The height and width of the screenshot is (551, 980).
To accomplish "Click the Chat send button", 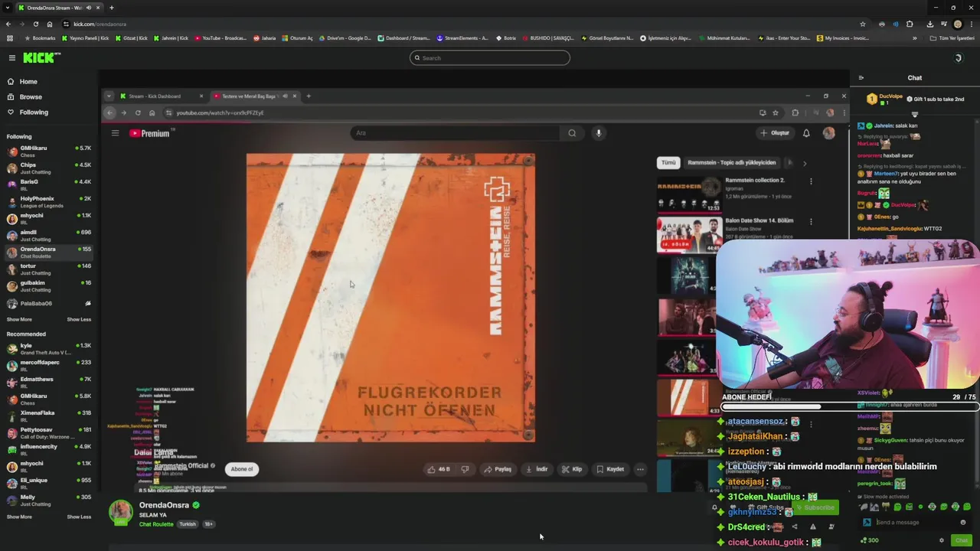I will [962, 540].
